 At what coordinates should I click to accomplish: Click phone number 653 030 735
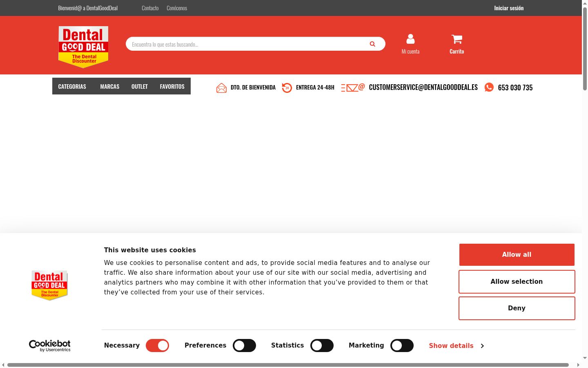(x=515, y=88)
